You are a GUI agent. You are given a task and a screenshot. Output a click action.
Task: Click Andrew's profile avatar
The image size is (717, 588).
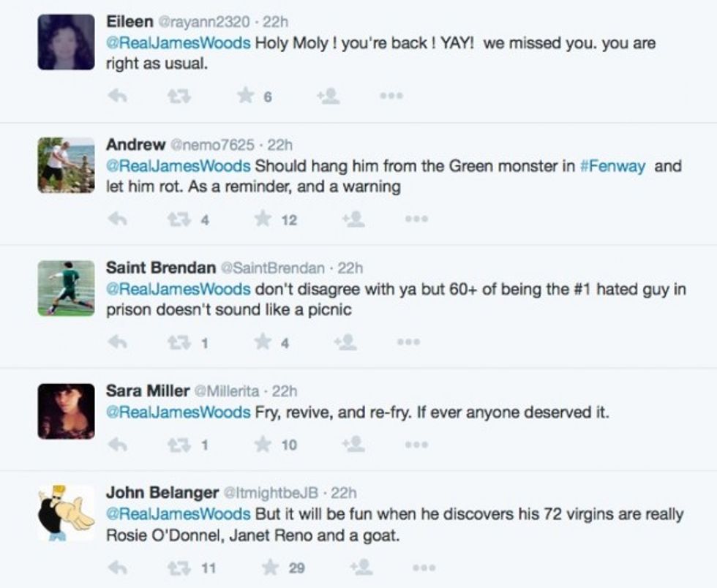[67, 165]
